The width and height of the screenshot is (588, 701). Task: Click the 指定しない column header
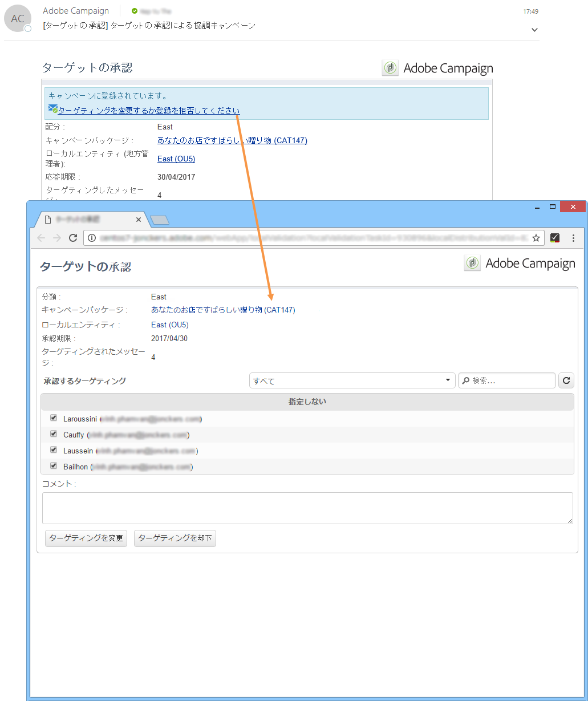[x=307, y=402]
